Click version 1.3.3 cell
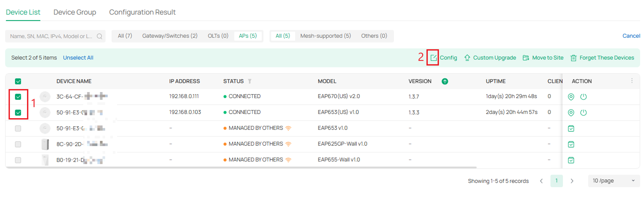Viewport: 644px width, 209px height. click(x=414, y=112)
